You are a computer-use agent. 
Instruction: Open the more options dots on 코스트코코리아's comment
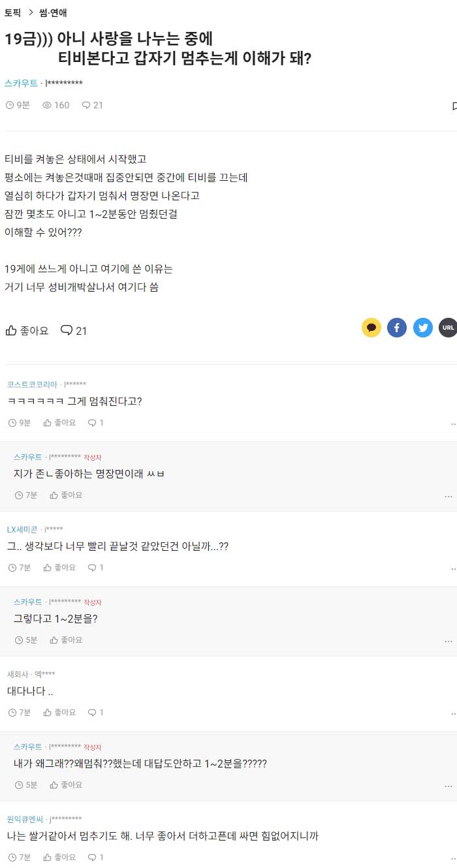pyautogui.click(x=454, y=424)
